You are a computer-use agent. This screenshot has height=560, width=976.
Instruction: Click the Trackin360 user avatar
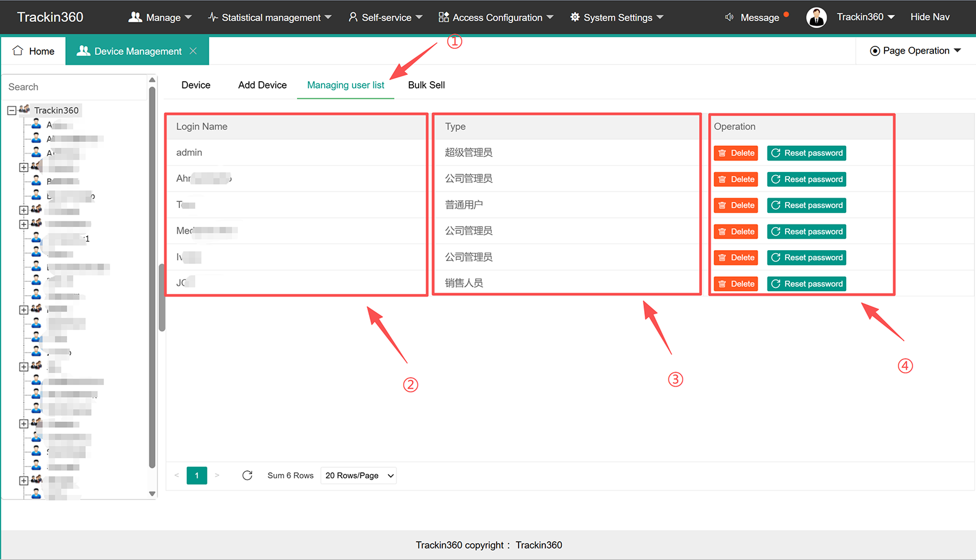coord(816,17)
